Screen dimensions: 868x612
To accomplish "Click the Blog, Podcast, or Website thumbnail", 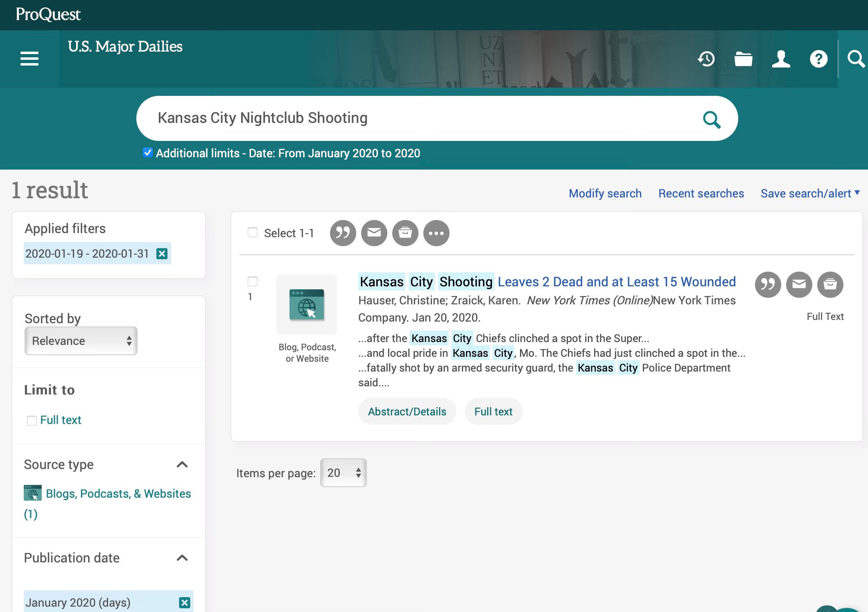I will [307, 304].
